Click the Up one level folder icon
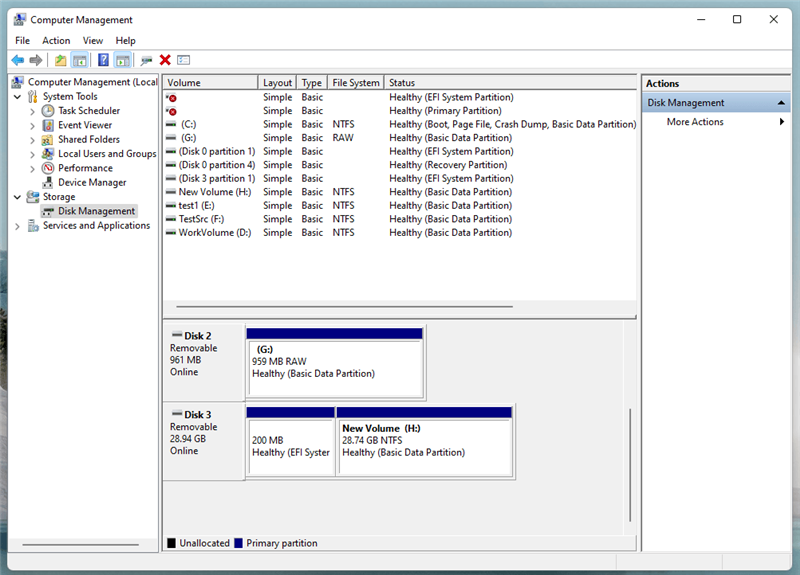Screen dimensions: 800x575 coord(60,60)
